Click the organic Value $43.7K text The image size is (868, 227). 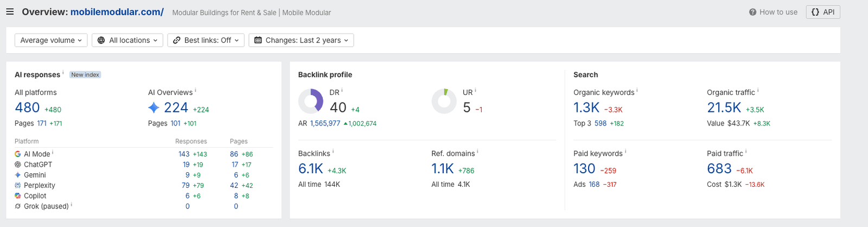point(729,123)
